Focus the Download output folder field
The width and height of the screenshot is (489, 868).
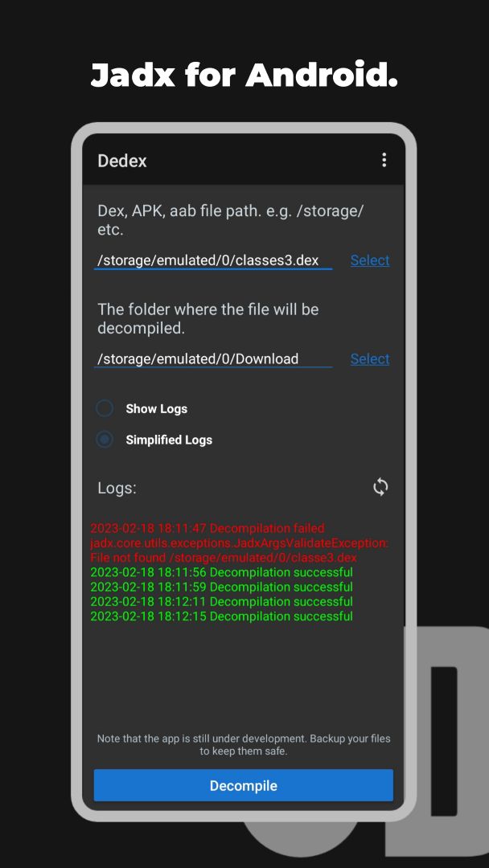213,358
